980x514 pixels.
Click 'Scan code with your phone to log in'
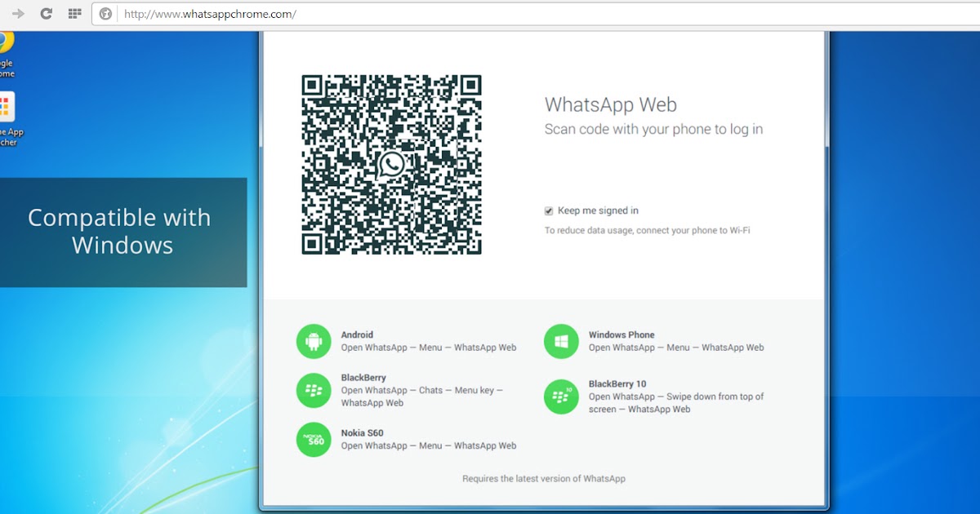653,129
